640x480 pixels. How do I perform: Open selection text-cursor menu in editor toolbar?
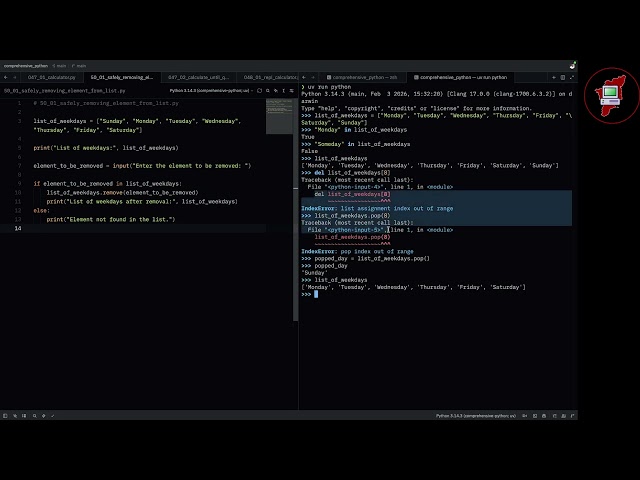coord(284,91)
